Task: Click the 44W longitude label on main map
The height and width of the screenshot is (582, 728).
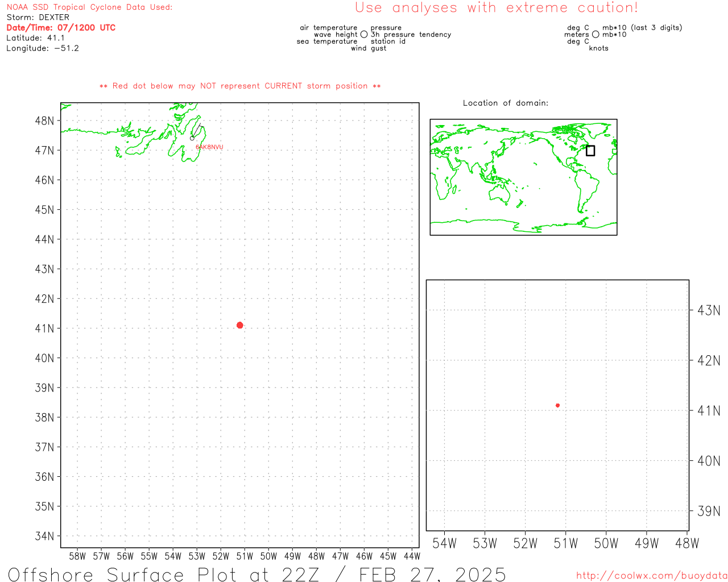Action: [x=412, y=556]
